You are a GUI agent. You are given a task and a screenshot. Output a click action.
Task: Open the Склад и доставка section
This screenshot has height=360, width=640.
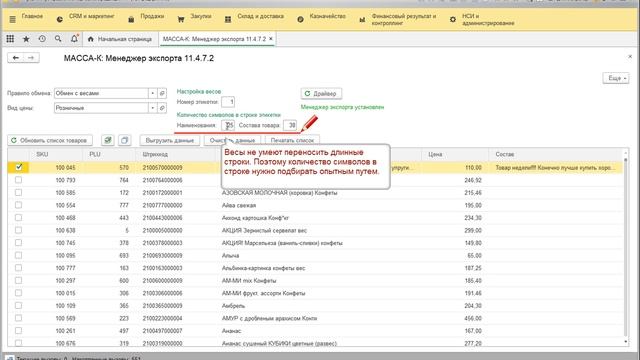click(260, 16)
